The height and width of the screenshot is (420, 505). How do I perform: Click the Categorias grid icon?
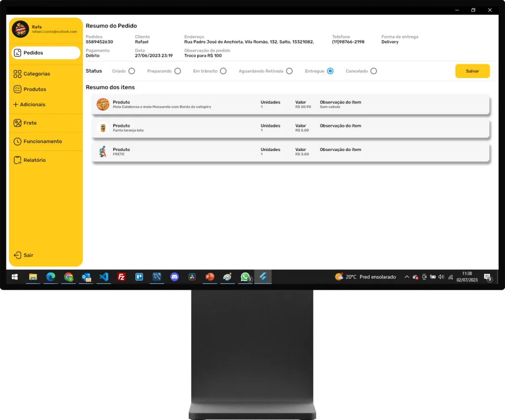(x=17, y=74)
